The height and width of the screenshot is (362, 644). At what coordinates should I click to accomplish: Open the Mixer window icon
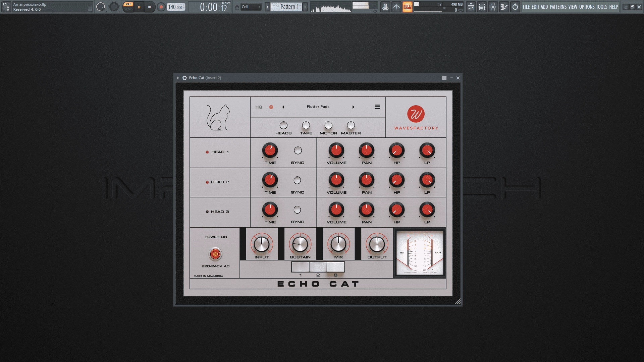493,7
